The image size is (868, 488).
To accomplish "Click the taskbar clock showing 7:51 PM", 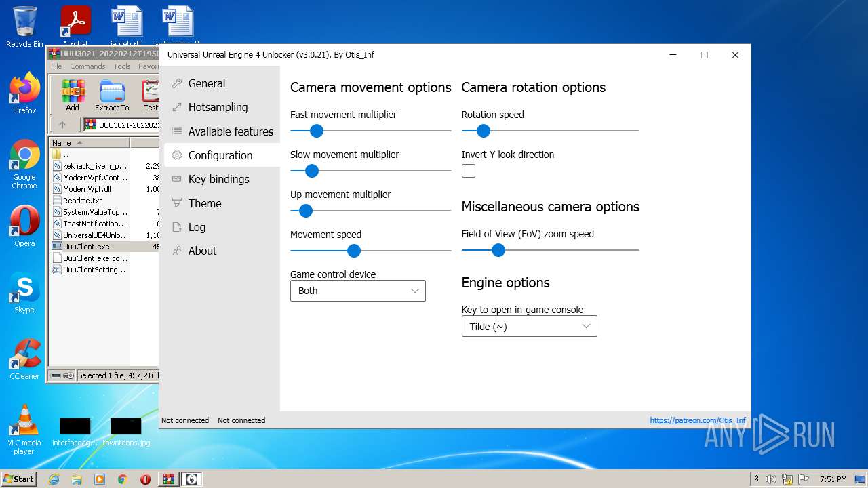I will (x=833, y=479).
